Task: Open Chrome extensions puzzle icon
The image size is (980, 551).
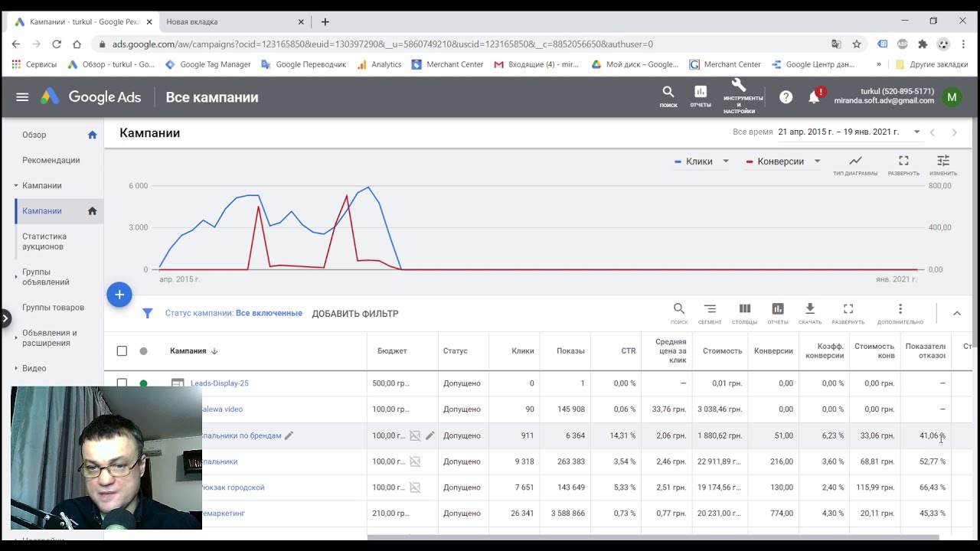Action: (923, 44)
